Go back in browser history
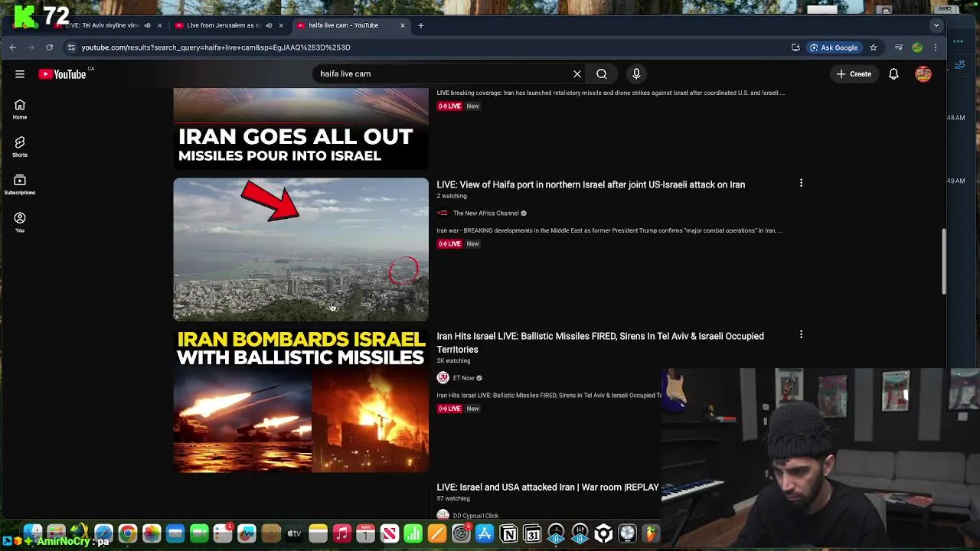 [x=13, y=47]
